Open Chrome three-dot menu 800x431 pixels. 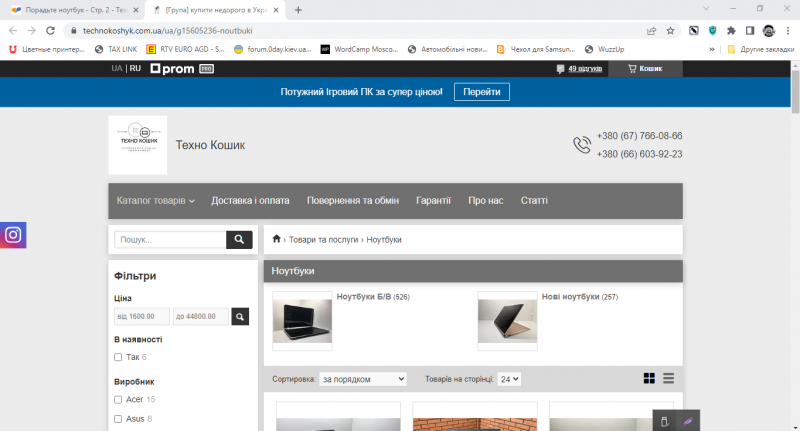[788, 31]
